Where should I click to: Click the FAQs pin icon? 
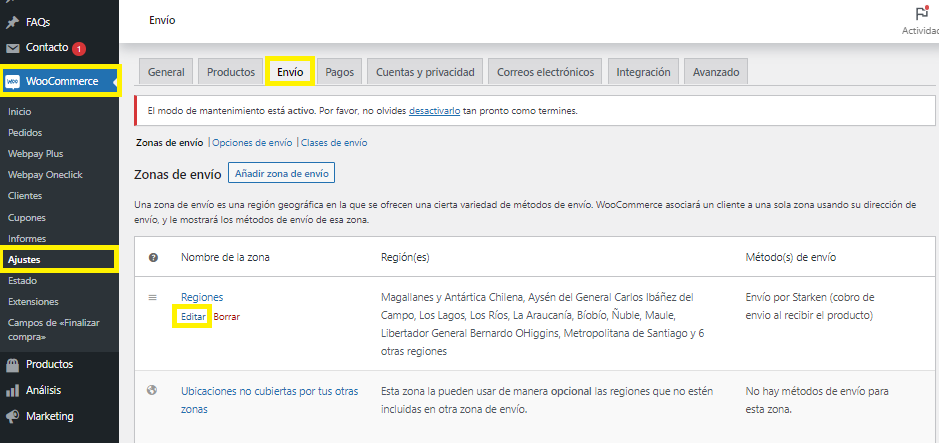coord(13,21)
